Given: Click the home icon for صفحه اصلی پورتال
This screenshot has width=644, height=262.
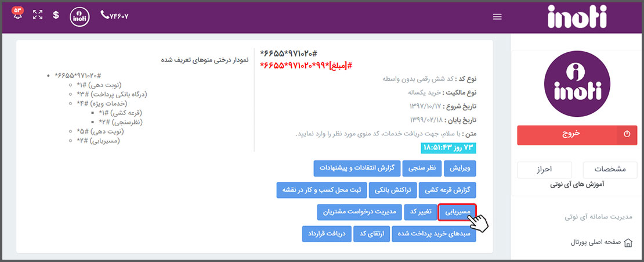Looking at the screenshot, I should pos(627,243).
